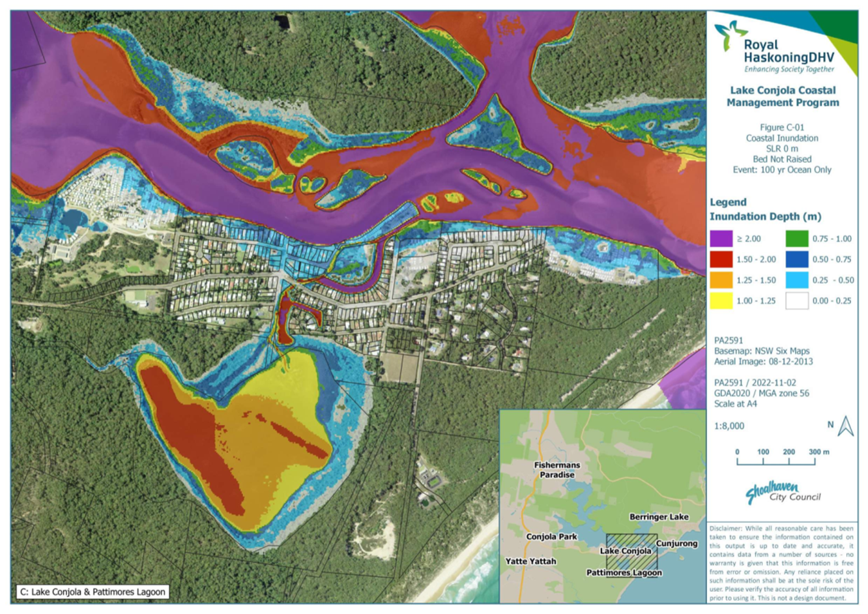Pick the dark blue 0.50 - 0.75 swatch

pyautogui.click(x=797, y=259)
